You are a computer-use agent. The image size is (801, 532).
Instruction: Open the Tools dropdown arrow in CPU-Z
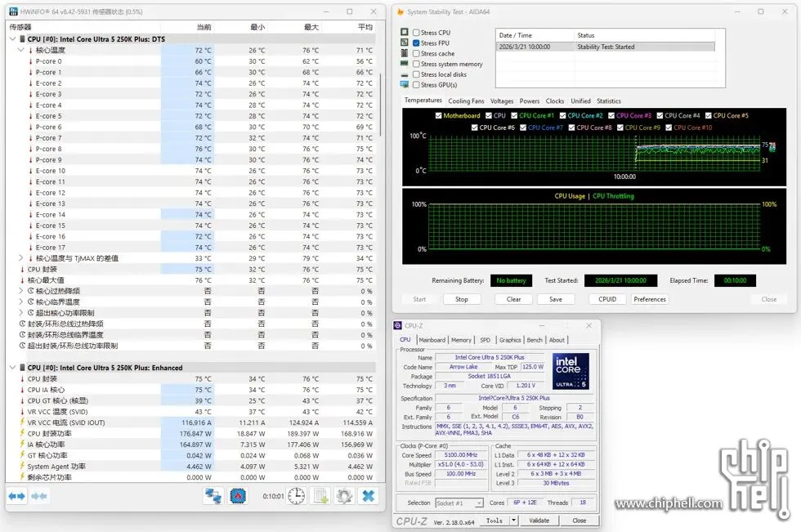tap(514, 521)
